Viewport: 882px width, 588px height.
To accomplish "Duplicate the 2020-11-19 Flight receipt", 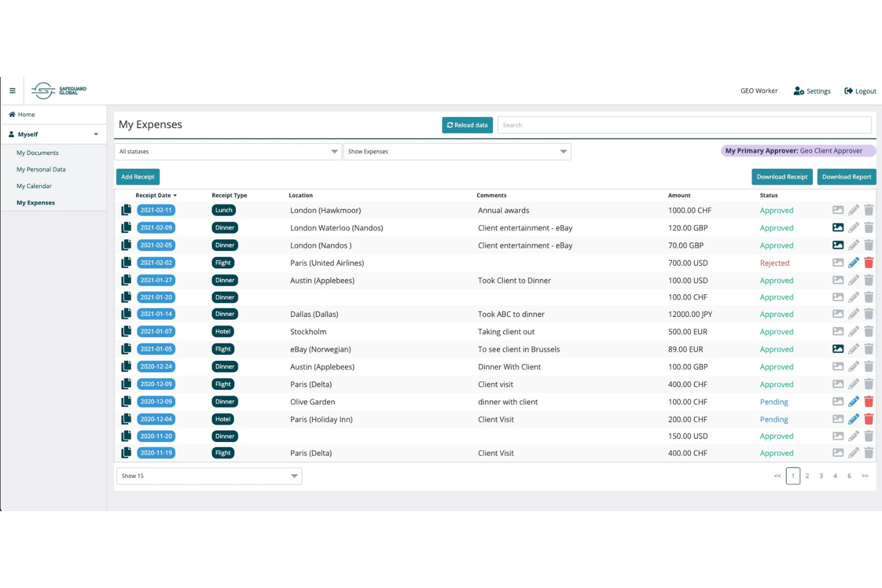I will tap(126, 453).
